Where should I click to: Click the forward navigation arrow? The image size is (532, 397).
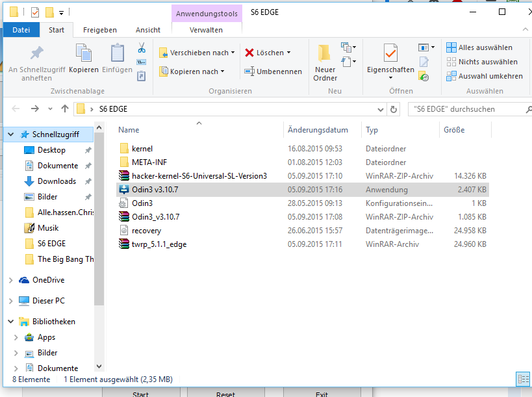click(x=34, y=109)
